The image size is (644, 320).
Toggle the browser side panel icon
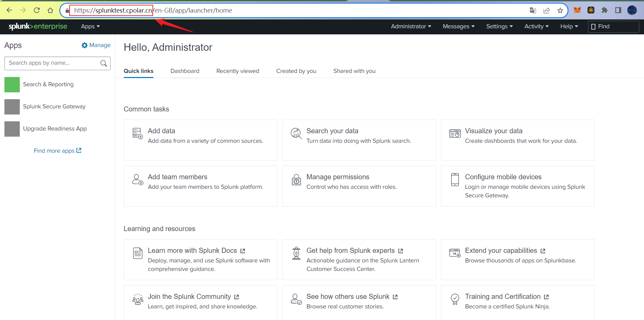(618, 10)
